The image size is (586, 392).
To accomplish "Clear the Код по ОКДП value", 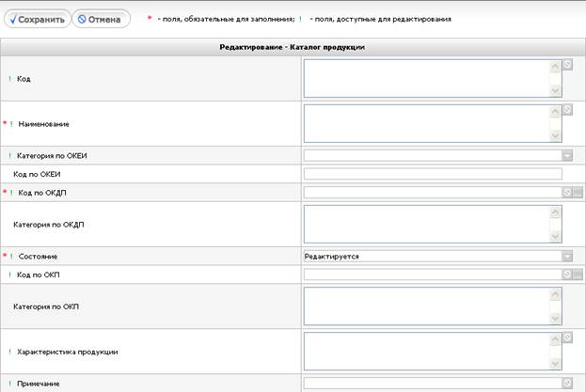I will (567, 193).
